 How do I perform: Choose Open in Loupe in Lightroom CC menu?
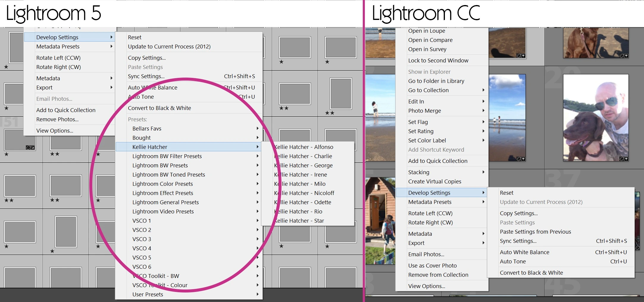point(442,31)
